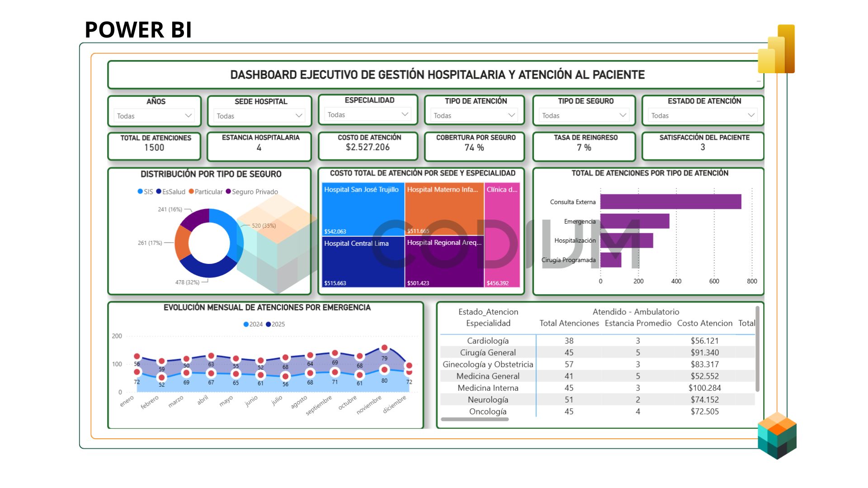
Task: Expand the TIPO DE ATENCIÓN dropdown
Action: click(474, 116)
